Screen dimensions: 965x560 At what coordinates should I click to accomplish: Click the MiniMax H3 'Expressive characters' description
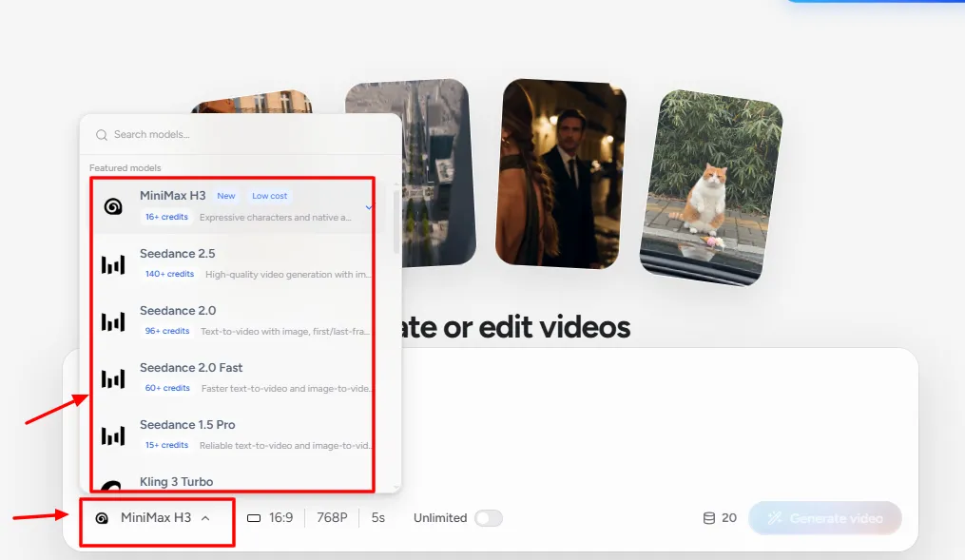pyautogui.click(x=275, y=217)
